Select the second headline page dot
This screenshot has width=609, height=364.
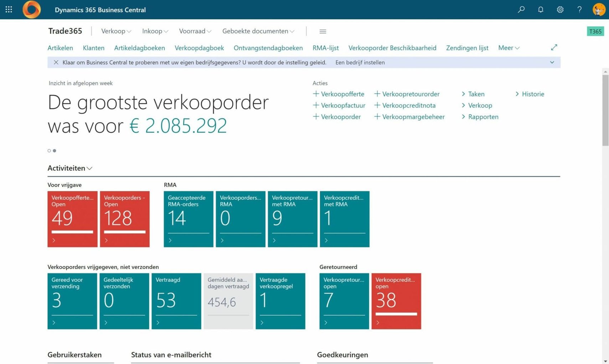[55, 151]
